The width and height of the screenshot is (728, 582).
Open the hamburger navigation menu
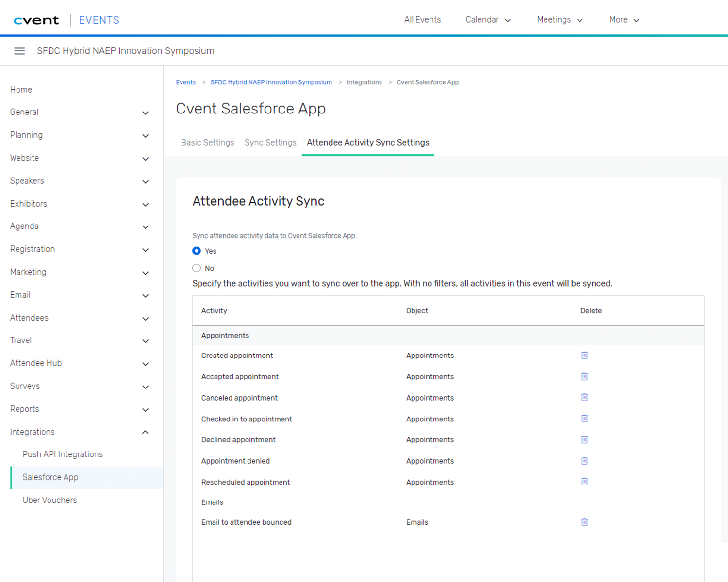19,50
